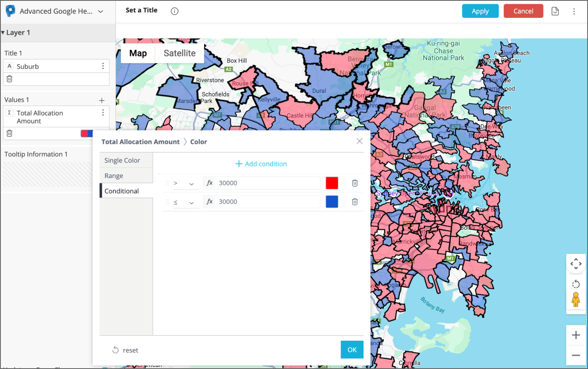The width and height of the screenshot is (588, 369).
Task: Click the map zoom in plus button
Action: [575, 335]
